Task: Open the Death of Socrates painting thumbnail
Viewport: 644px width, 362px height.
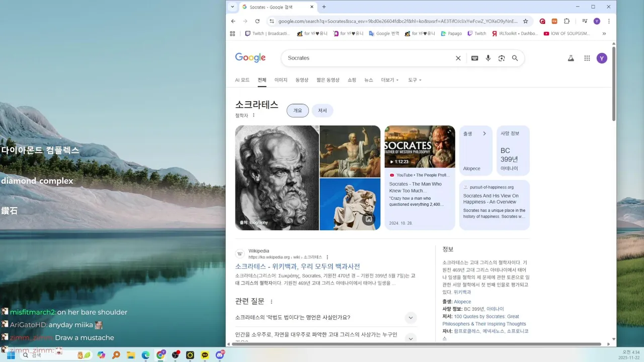Action: pos(350,151)
